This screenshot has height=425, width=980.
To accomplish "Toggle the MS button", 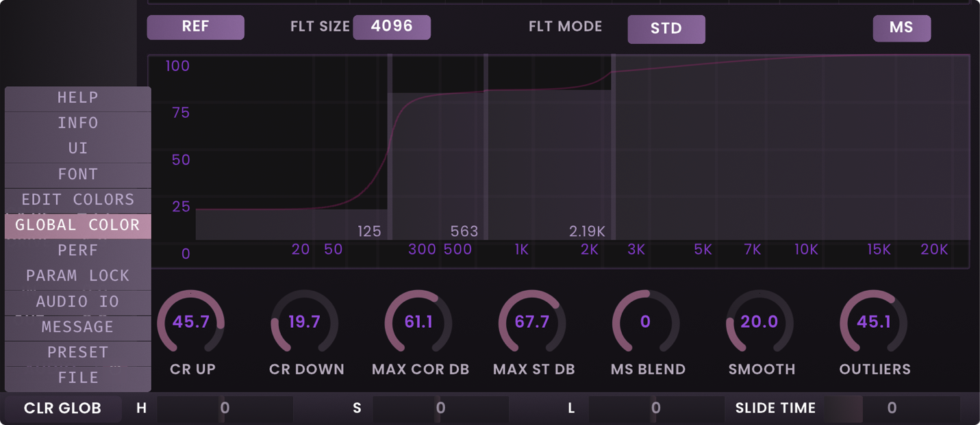I will (x=901, y=28).
